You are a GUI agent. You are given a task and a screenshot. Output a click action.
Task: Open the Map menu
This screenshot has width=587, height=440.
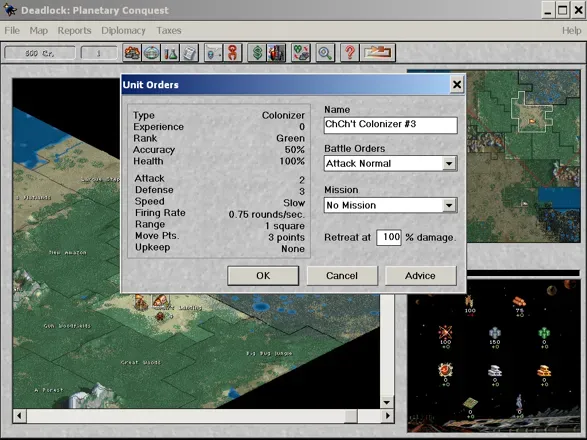39,30
